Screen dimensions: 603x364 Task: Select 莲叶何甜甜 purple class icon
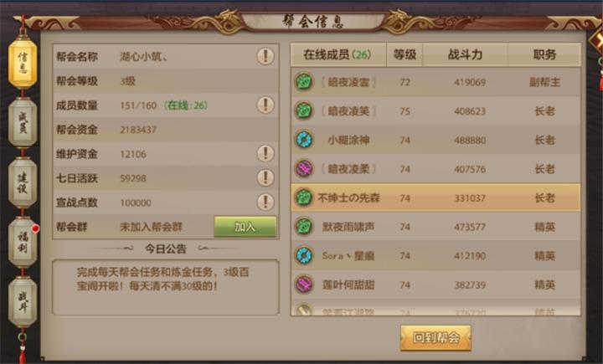click(304, 285)
